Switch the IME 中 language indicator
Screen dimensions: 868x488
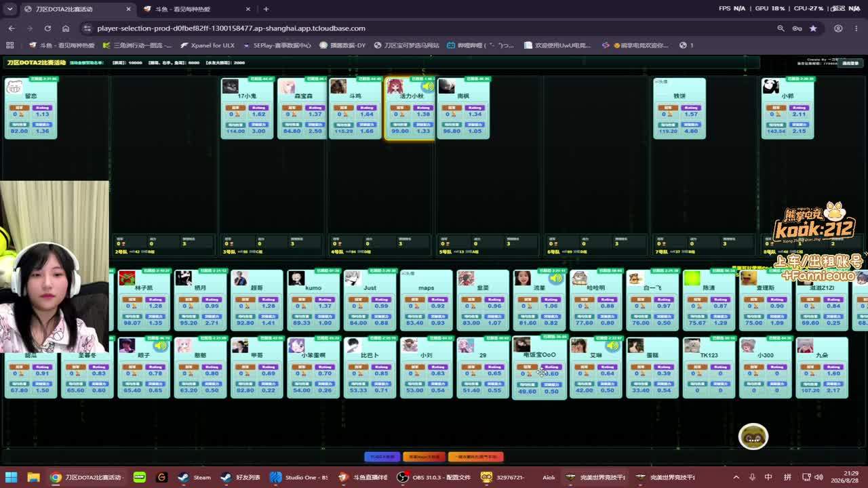(768, 477)
